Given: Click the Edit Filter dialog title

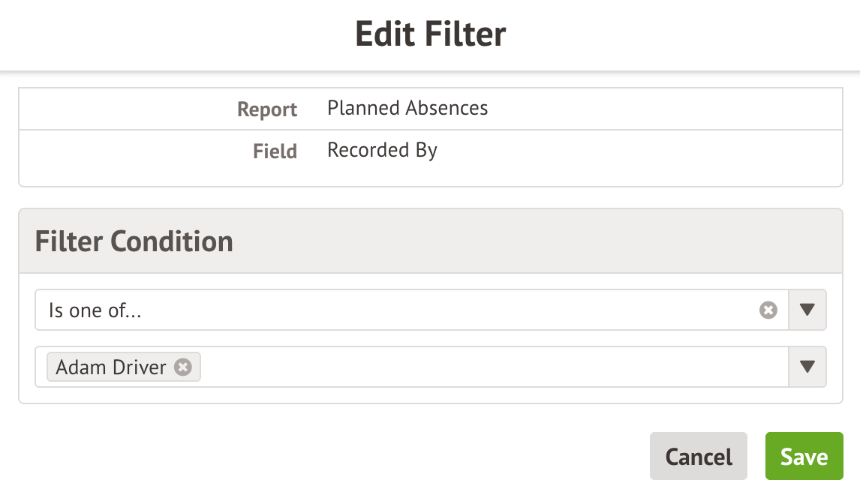Looking at the screenshot, I should (430, 34).
